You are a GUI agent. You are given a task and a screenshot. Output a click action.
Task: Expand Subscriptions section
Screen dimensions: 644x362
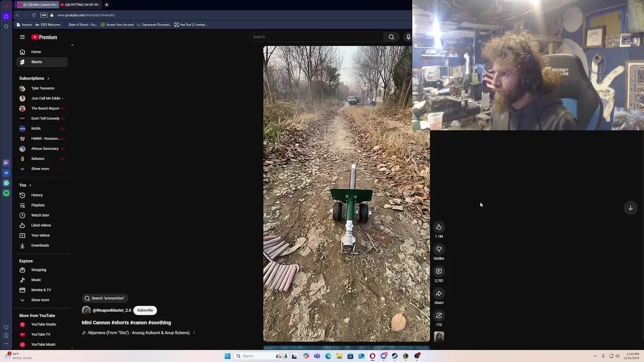point(34,78)
